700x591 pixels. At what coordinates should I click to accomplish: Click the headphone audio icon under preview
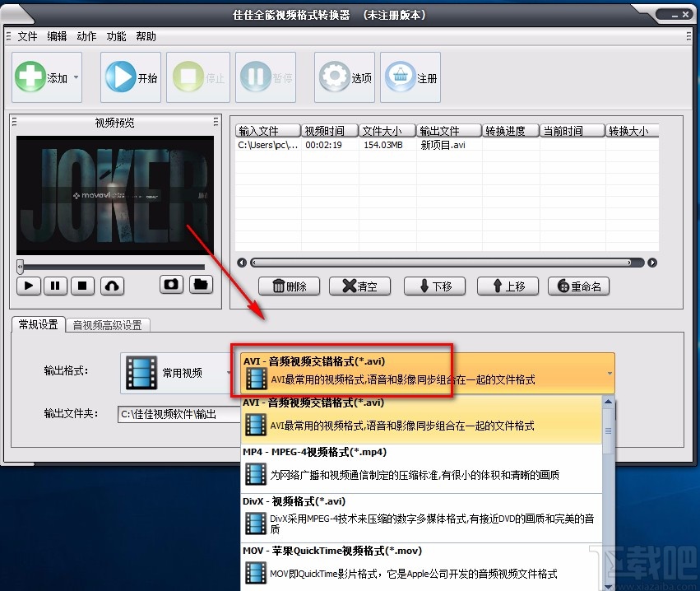point(112,286)
